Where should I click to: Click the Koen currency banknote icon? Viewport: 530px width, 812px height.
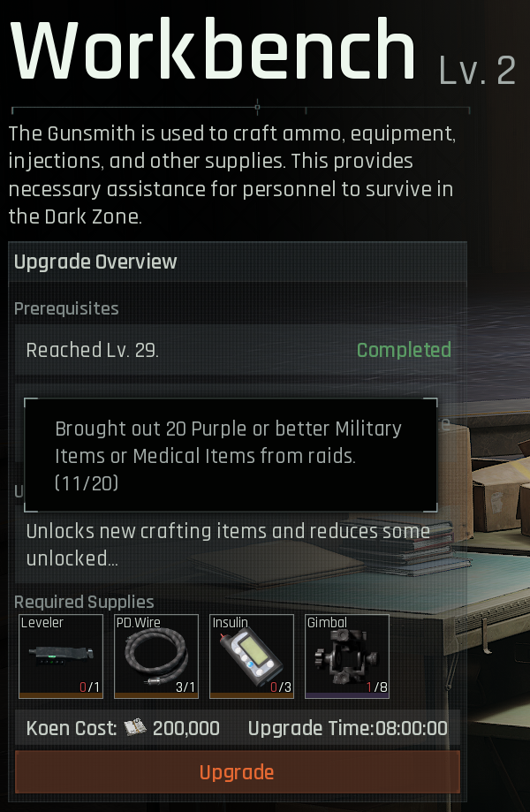135,727
